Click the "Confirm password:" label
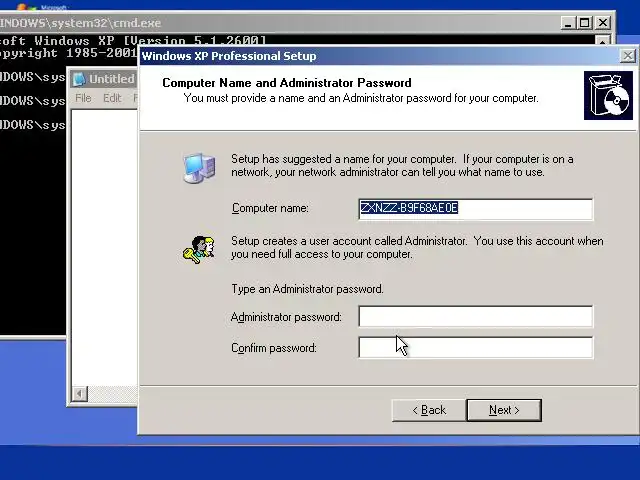This screenshot has height=480, width=640. pos(274,348)
